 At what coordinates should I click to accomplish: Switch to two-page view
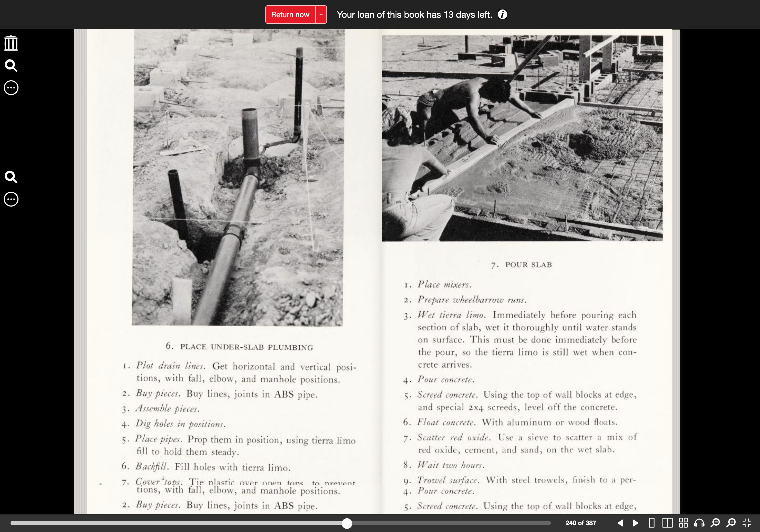[667, 523]
